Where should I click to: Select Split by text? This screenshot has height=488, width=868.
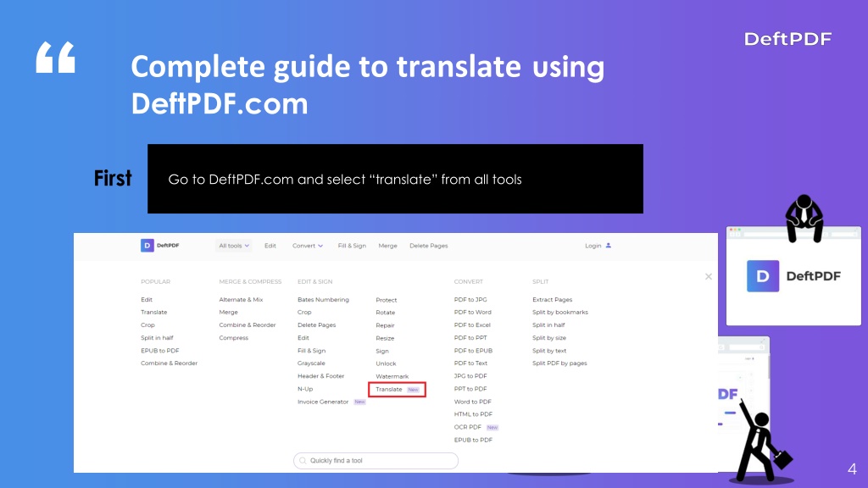coord(549,350)
